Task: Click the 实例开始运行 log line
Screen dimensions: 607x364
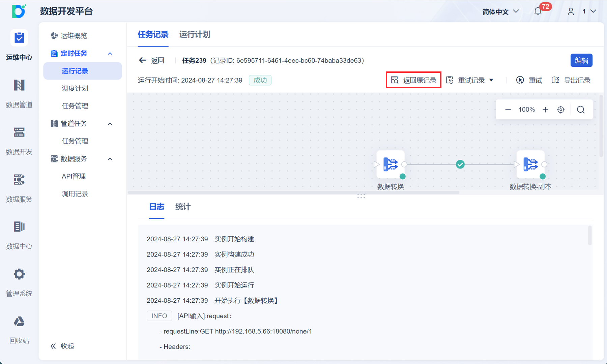Action: pos(200,285)
